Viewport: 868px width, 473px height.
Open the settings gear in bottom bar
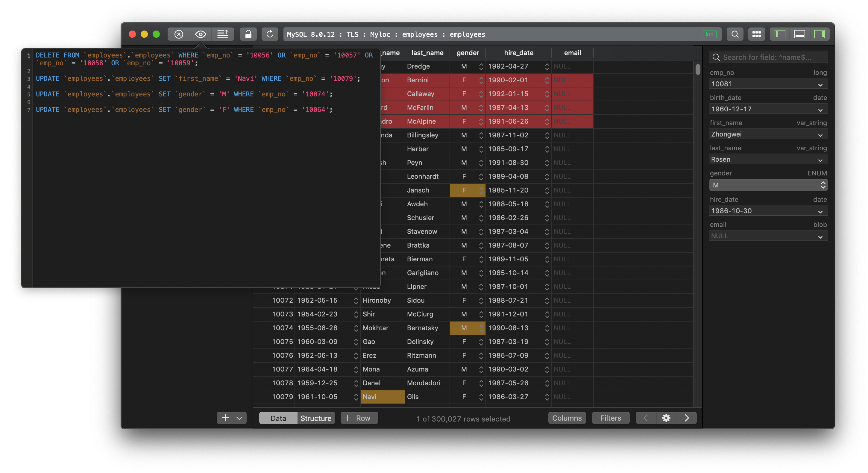coord(666,418)
